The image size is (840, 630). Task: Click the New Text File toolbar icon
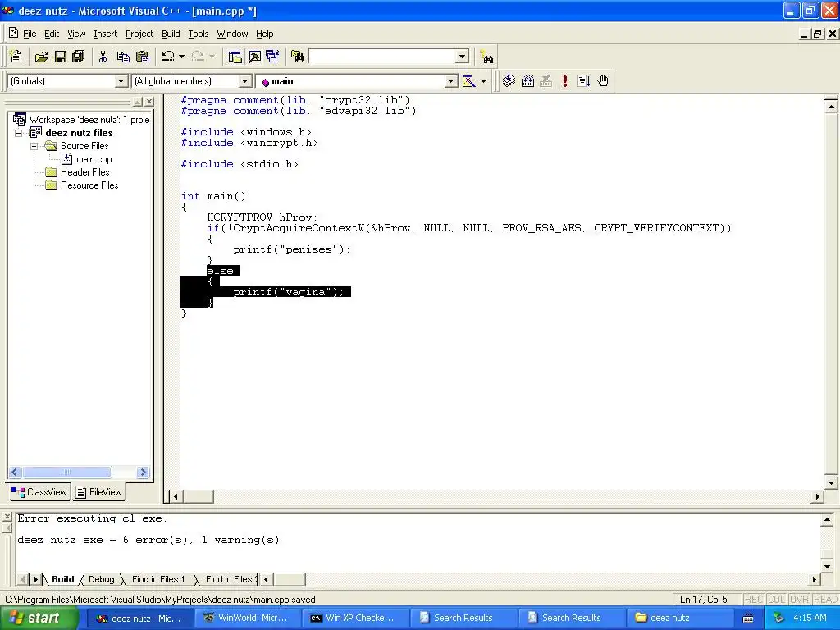(16, 57)
